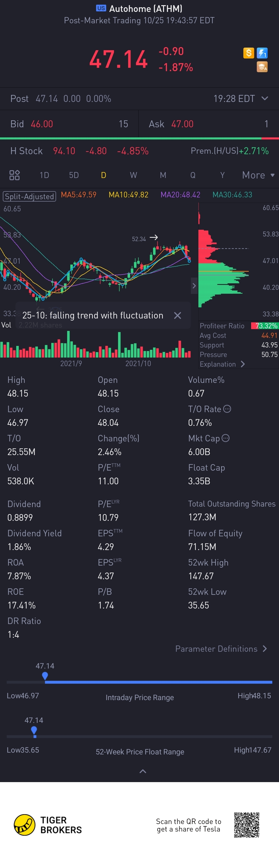The image size is (279, 868).
Task: Open the chart layout grid icon
Action: (x=14, y=175)
